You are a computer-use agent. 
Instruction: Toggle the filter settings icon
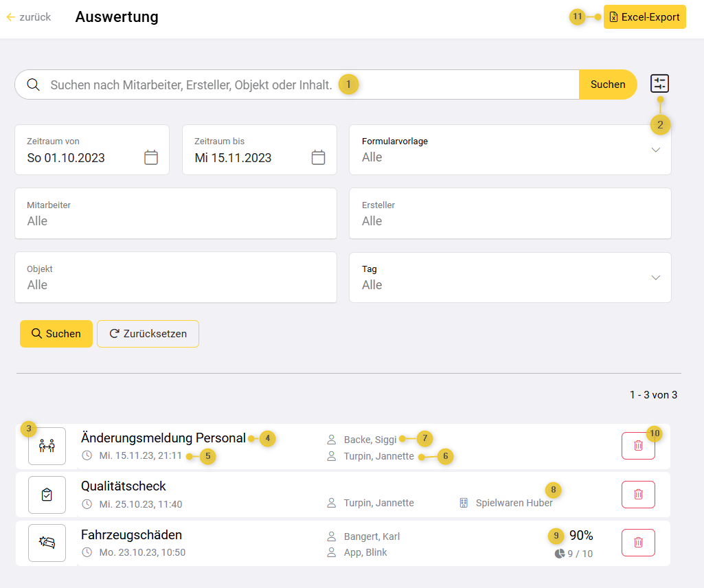(659, 84)
